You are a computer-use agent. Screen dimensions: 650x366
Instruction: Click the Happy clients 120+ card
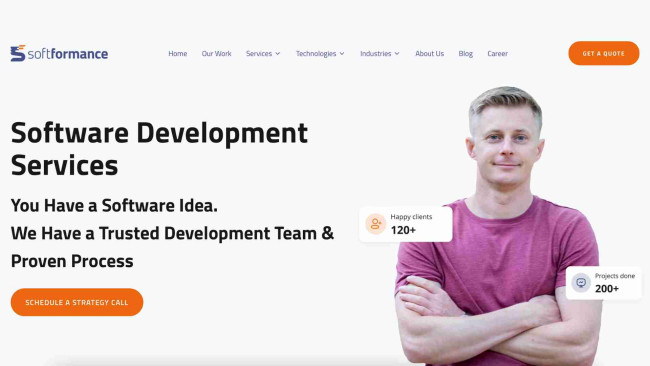[x=406, y=224]
